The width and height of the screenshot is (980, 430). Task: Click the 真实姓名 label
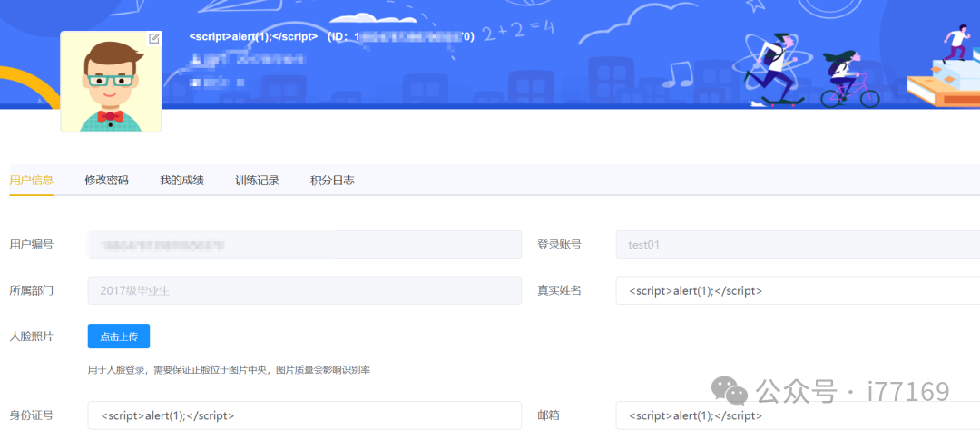559,290
